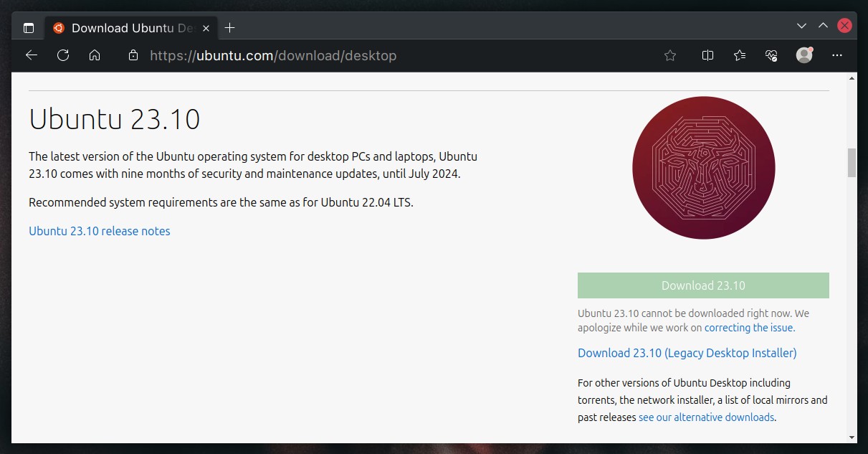868x454 pixels.
Task: Click the Ubuntu favicon on the tab
Action: 59,28
